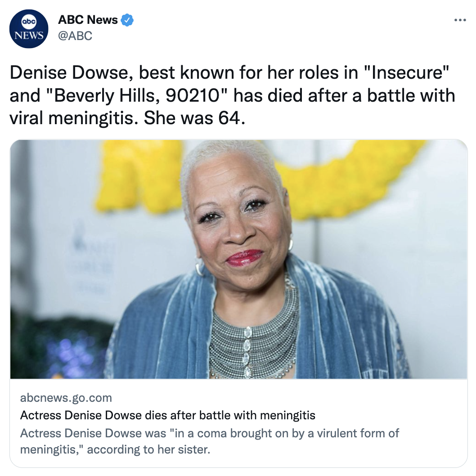Open the ABC News profile avatar
This screenshot has height=476, width=476.
click(29, 29)
